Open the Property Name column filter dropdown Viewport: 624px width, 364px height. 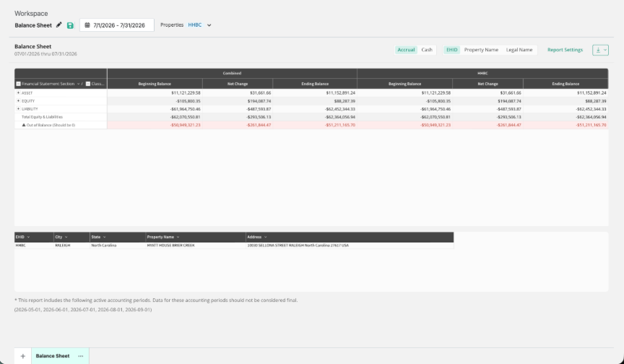coord(178,237)
